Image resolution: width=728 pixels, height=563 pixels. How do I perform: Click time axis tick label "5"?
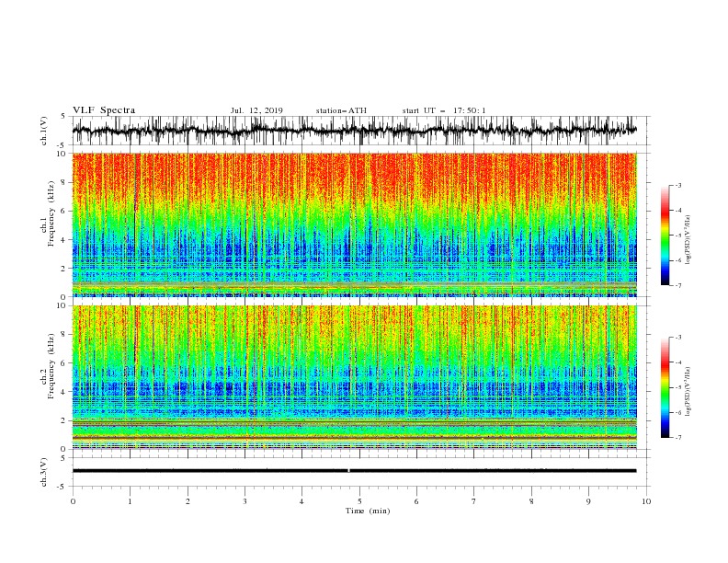(359, 501)
